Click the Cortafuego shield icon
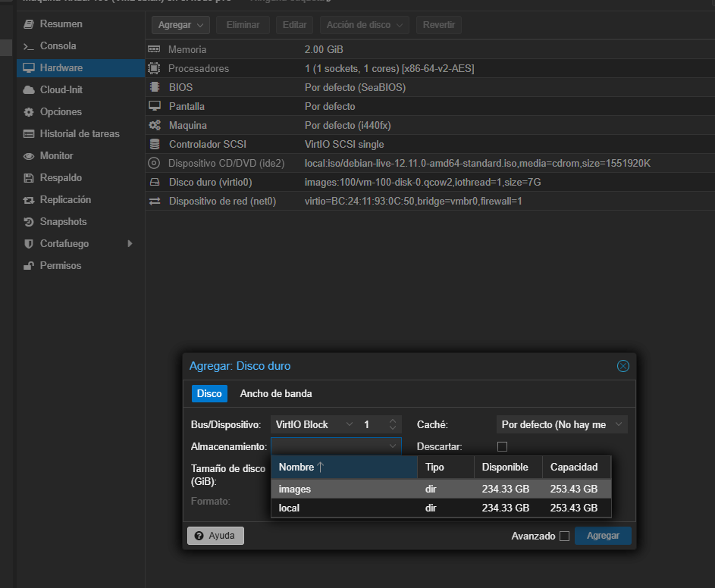This screenshot has width=715, height=588. coord(29,244)
